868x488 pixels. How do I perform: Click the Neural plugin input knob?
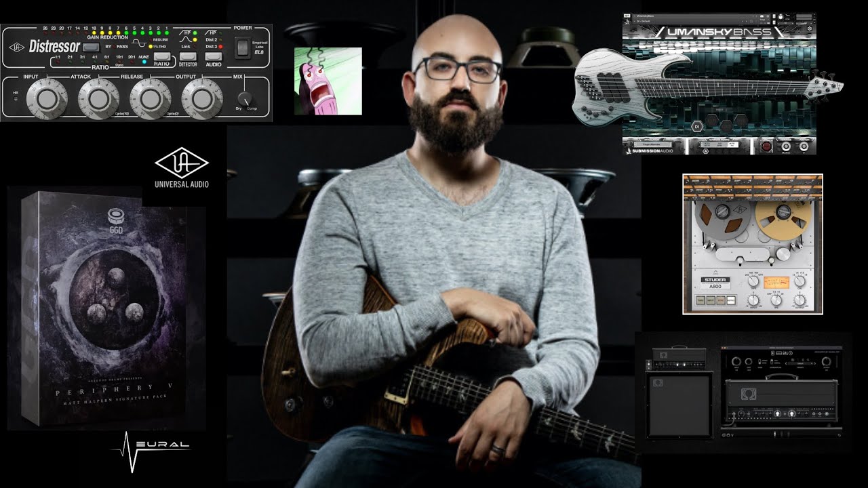[736, 361]
